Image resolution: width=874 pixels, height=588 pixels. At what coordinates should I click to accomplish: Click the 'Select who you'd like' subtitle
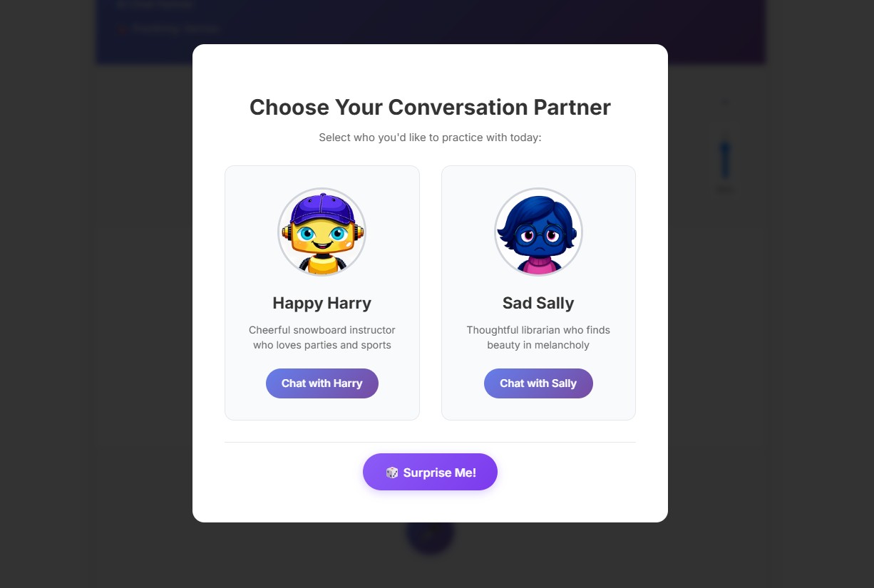(430, 137)
